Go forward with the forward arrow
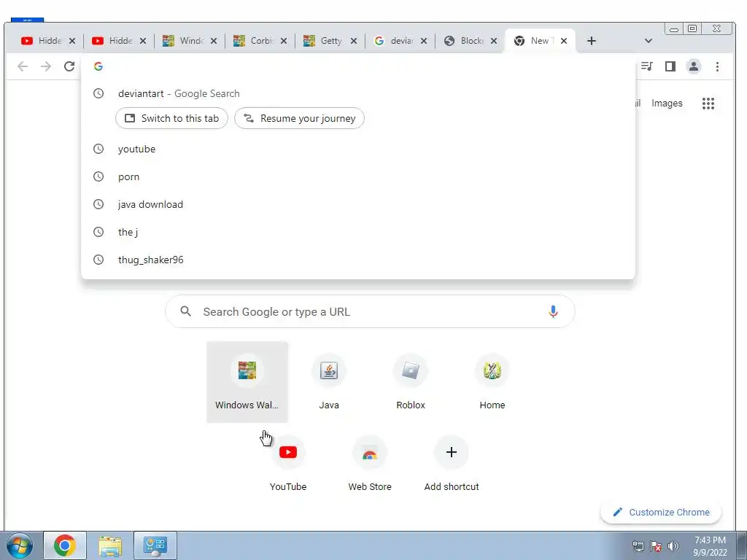Screen dimensions: 747x560 click(46, 66)
